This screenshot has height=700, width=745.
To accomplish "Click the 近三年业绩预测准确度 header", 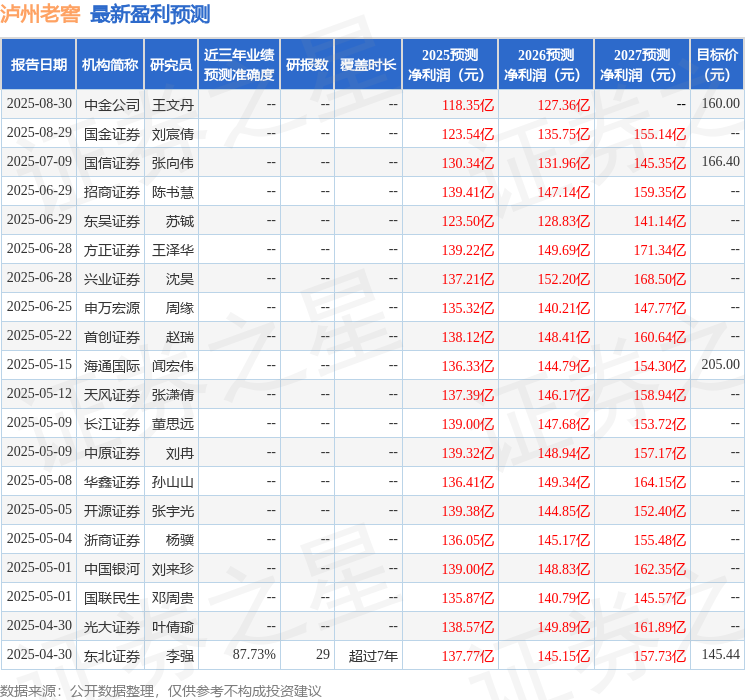I will pyautogui.click(x=239, y=65).
